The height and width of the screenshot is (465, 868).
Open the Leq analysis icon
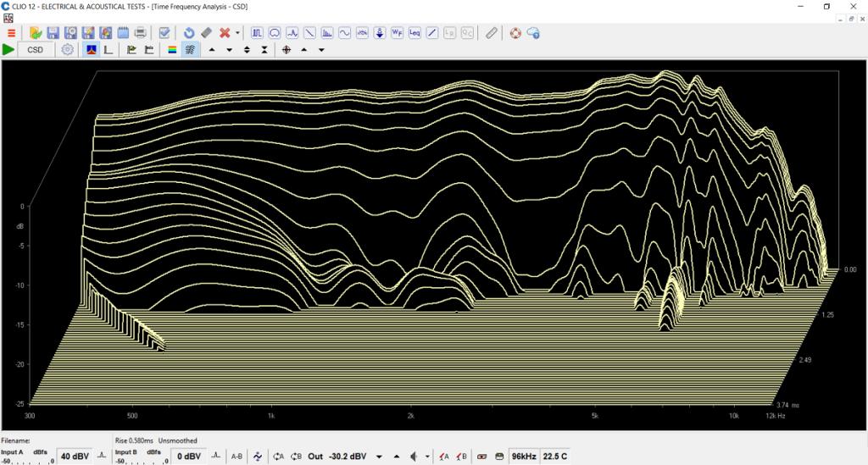(415, 33)
